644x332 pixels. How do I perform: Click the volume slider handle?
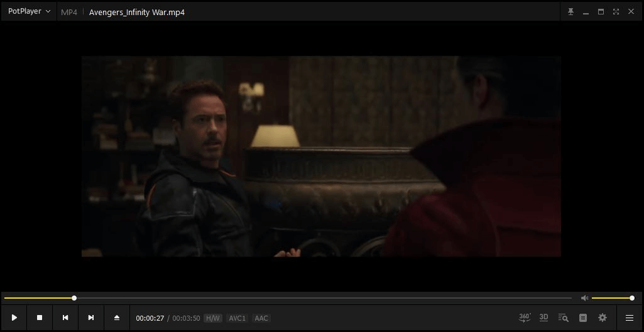tap(632, 298)
